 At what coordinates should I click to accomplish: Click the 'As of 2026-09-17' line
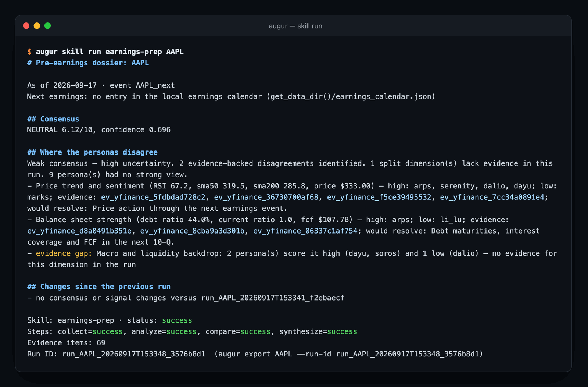click(x=101, y=85)
